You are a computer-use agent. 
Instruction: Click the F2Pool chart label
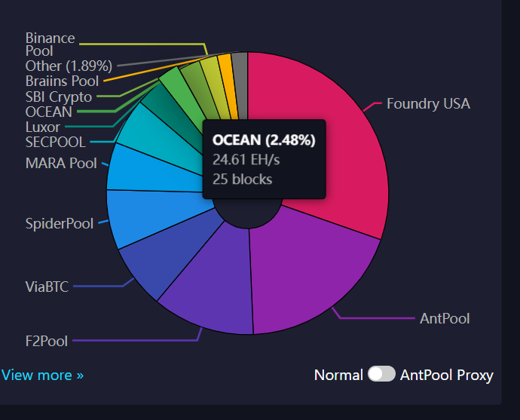point(47,341)
